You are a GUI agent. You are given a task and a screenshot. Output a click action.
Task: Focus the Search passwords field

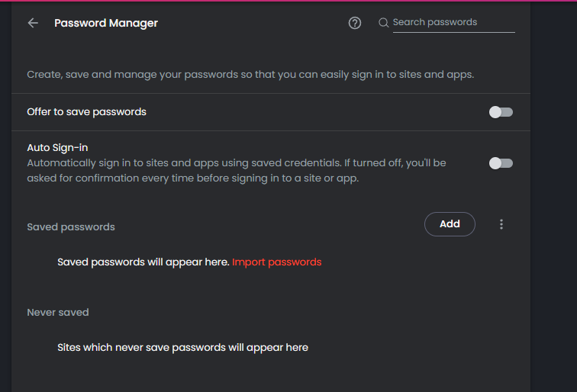pyautogui.click(x=452, y=23)
